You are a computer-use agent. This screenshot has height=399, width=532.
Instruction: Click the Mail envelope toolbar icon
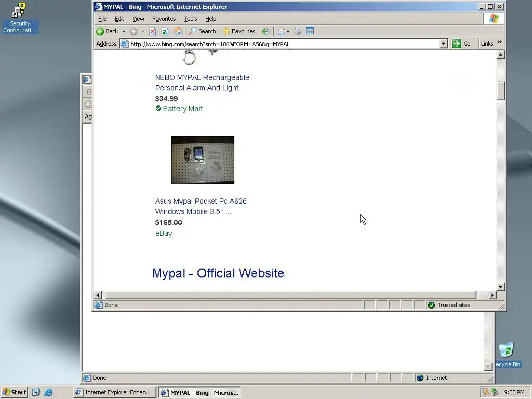click(x=281, y=31)
